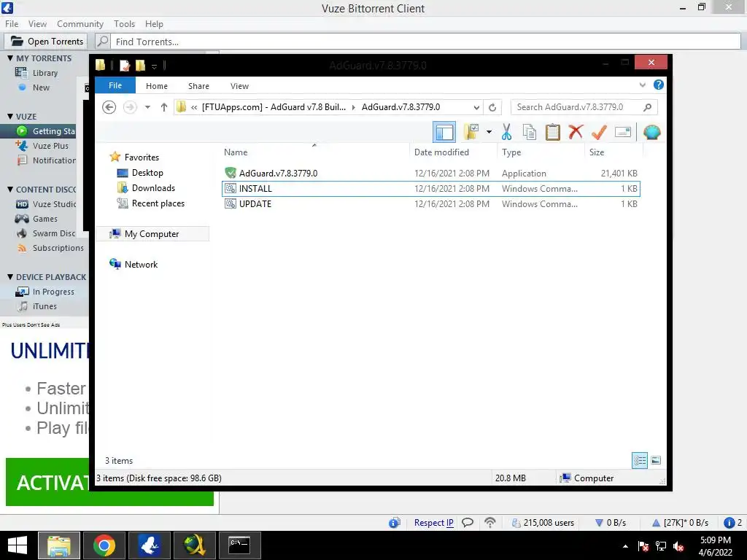Switch to the Home ribbon tab
This screenshot has height=560, width=747.
pos(157,86)
